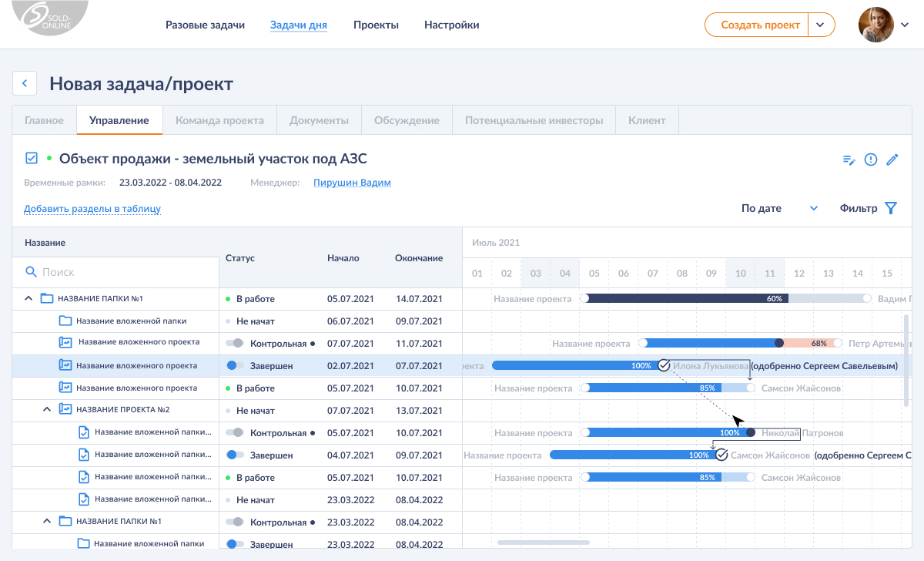
Task: Collapse НАЗВАНИЕ ПАПКИ №1 starting 23.03.2022
Action: [47, 521]
